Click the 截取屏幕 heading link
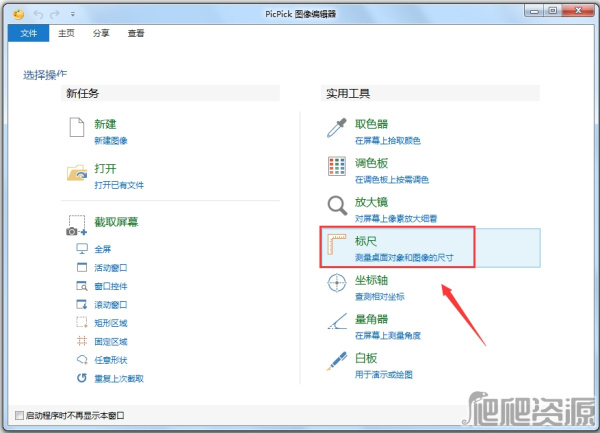The image size is (600, 433). pyautogui.click(x=116, y=222)
